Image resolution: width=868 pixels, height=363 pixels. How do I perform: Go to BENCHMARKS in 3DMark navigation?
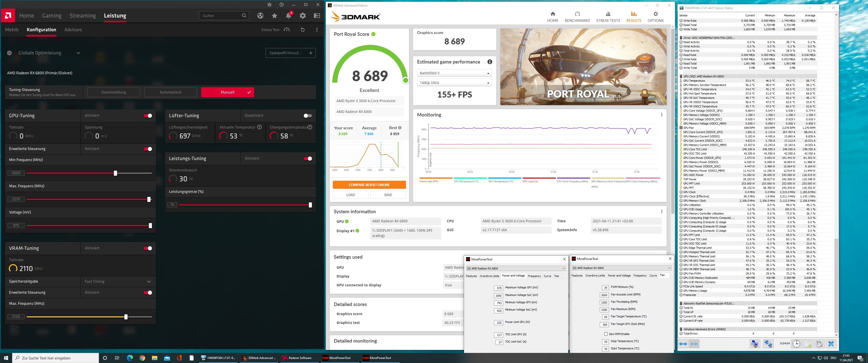pyautogui.click(x=577, y=17)
